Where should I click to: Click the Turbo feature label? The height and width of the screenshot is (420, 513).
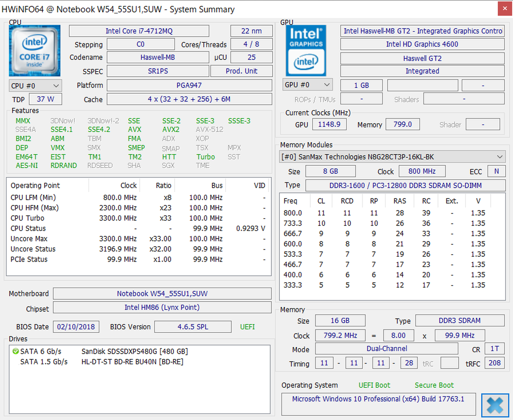206,157
